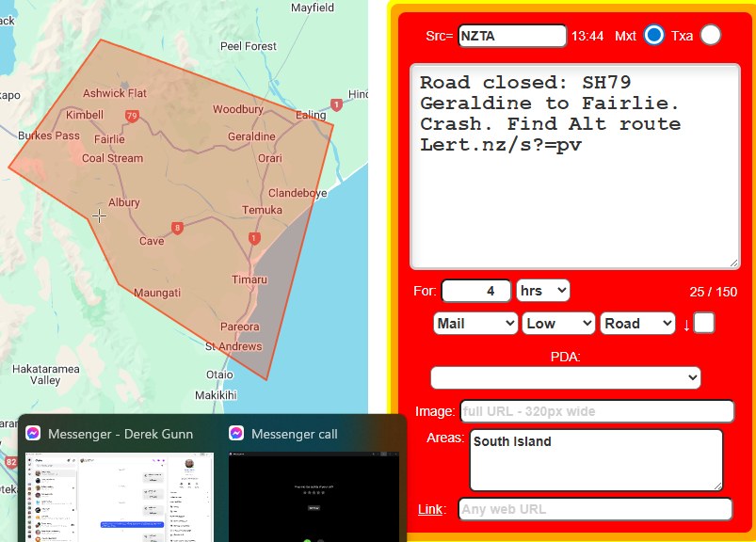The image size is (756, 542).
Task: Open the hrs duration unit dropdown
Action: (543, 291)
